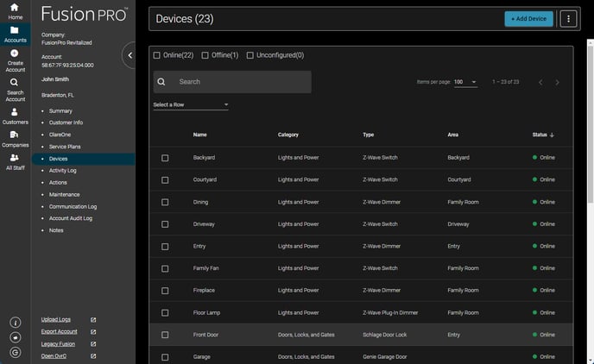This screenshot has height=364, width=594.
Task: Open the Search Account magnifier icon
Action: coord(14,82)
